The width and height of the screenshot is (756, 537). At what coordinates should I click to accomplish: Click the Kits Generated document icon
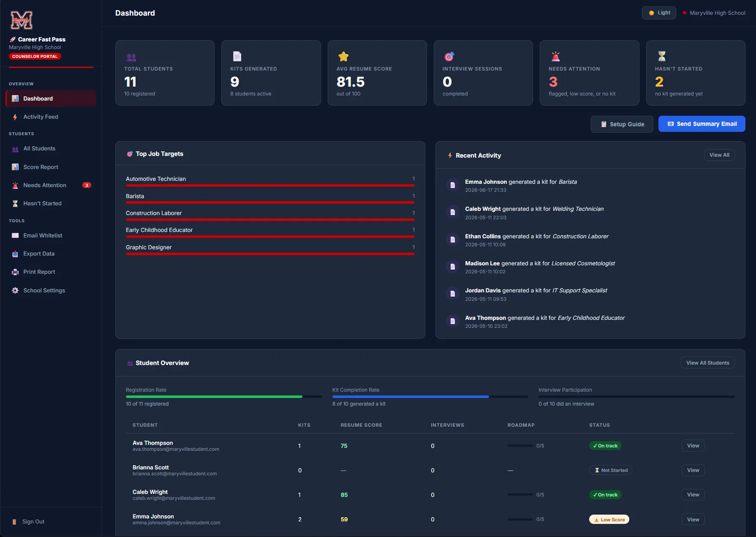tap(237, 56)
